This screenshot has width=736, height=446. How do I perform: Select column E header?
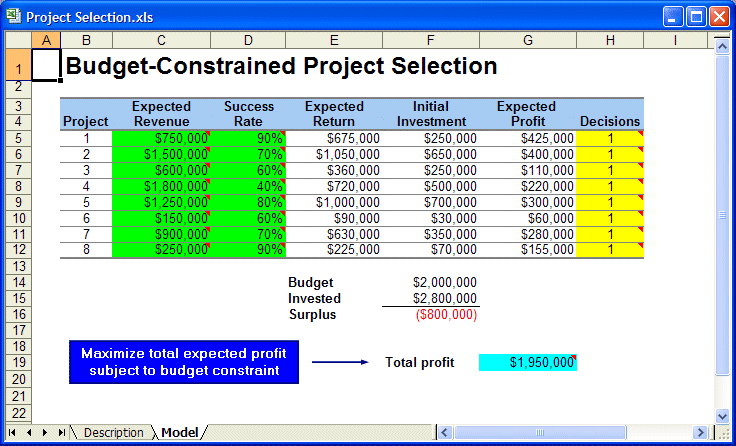pos(334,40)
